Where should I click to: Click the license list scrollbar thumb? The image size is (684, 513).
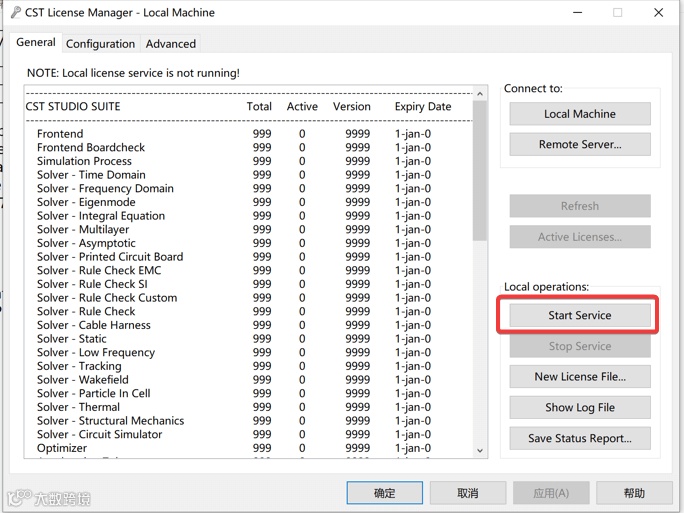click(480, 171)
